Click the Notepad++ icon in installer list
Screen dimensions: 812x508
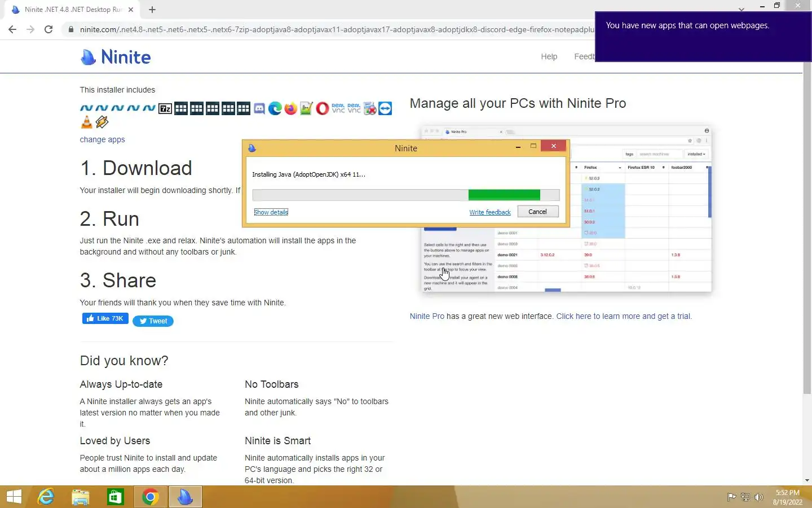[306, 108]
